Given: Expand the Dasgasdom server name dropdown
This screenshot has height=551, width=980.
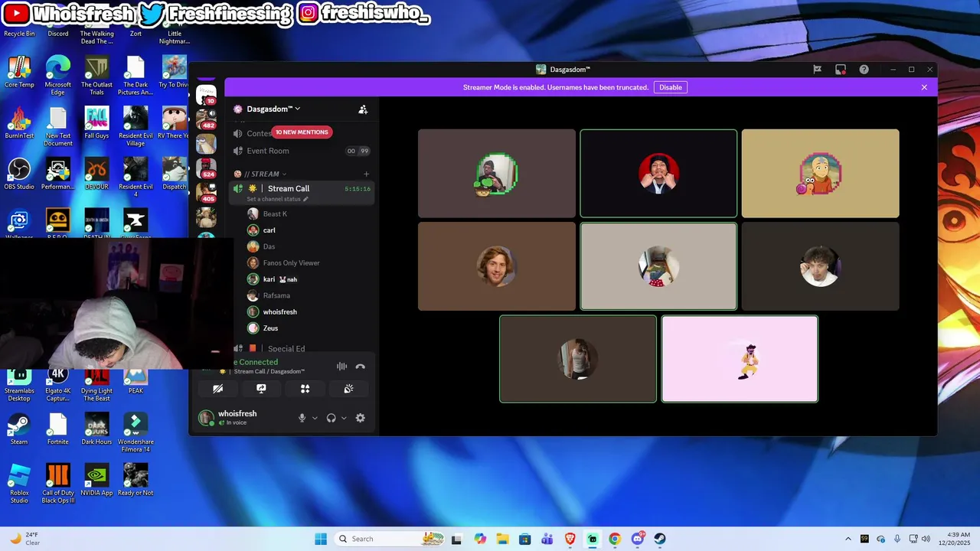Looking at the screenshot, I should pos(273,109).
